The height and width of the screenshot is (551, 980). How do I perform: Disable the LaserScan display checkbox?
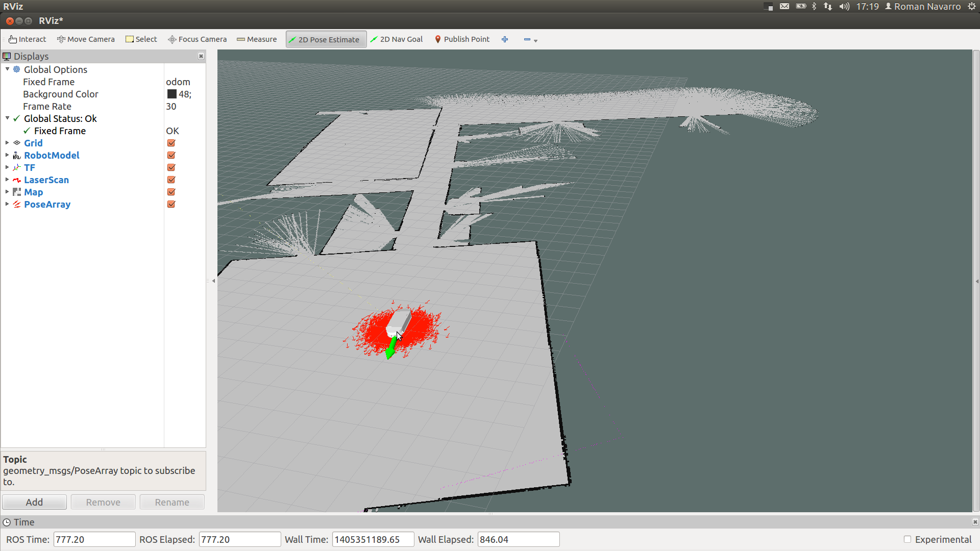[x=171, y=180]
